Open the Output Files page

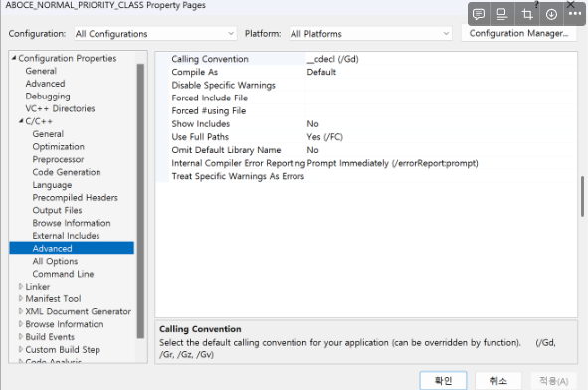click(x=57, y=210)
